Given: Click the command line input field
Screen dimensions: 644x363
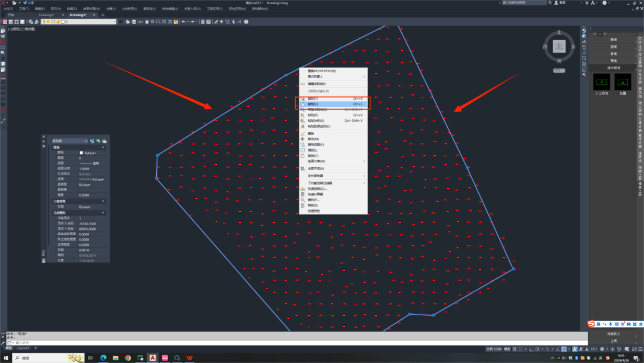Looking at the screenshot, I should coord(300,343).
